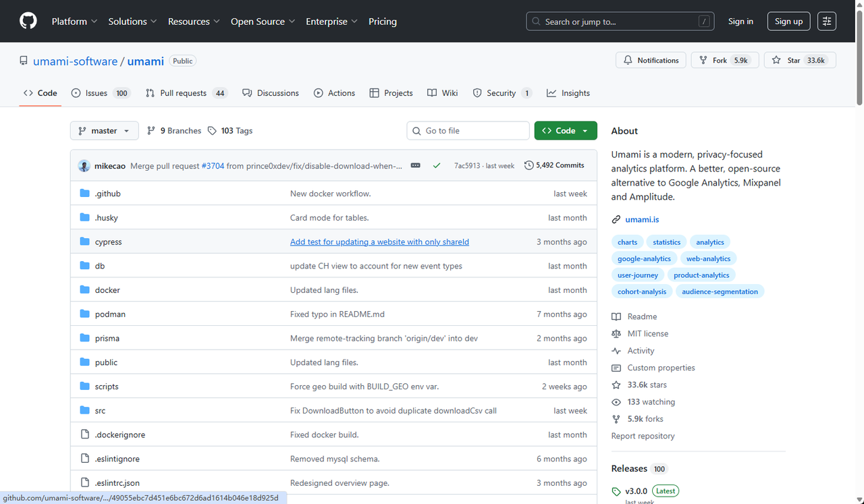The height and width of the screenshot is (504, 864).
Task: Click the Go to file field
Action: tap(468, 131)
